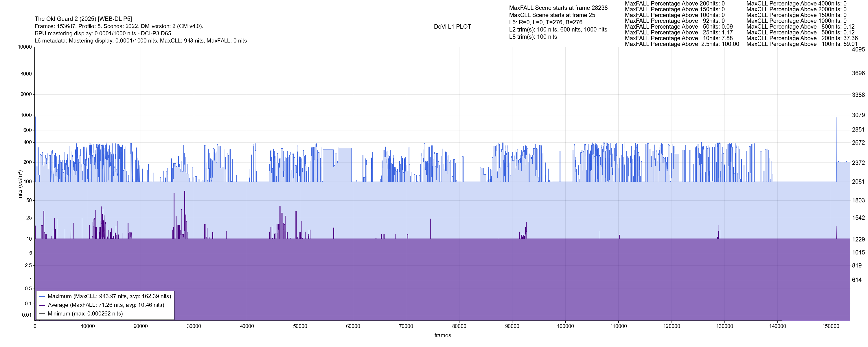Screen dimensions: 868x347
Task: Click 'MaxFALL Scene starts at frame 28238' text
Action: point(558,8)
